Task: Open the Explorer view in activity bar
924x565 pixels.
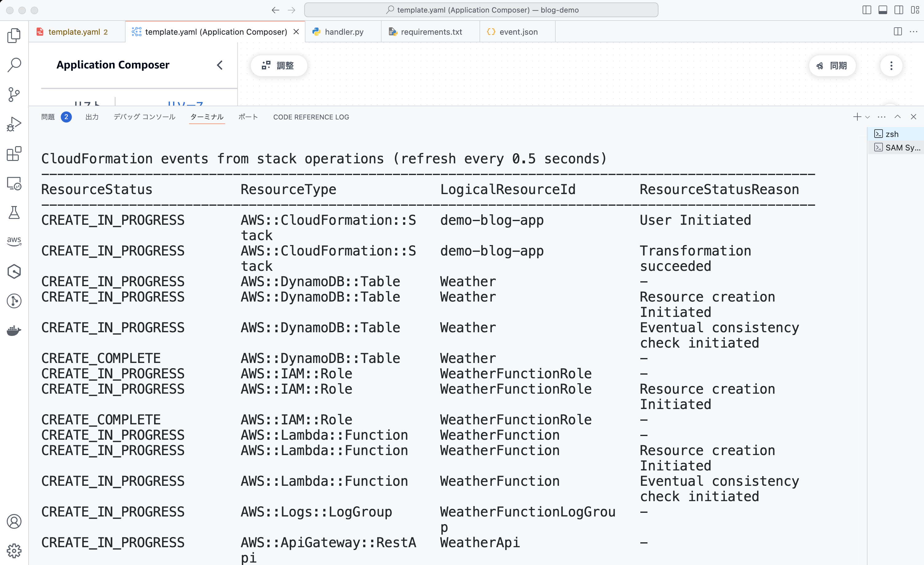Action: [14, 35]
